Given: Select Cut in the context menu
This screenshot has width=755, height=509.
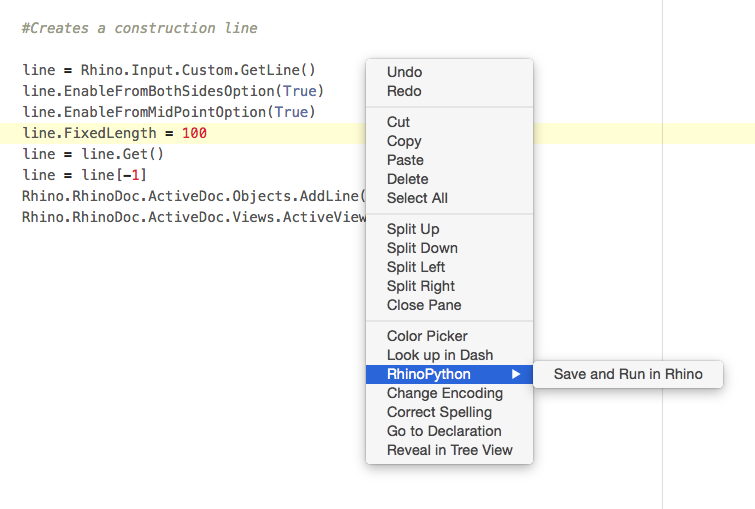Looking at the screenshot, I should tap(449, 122).
